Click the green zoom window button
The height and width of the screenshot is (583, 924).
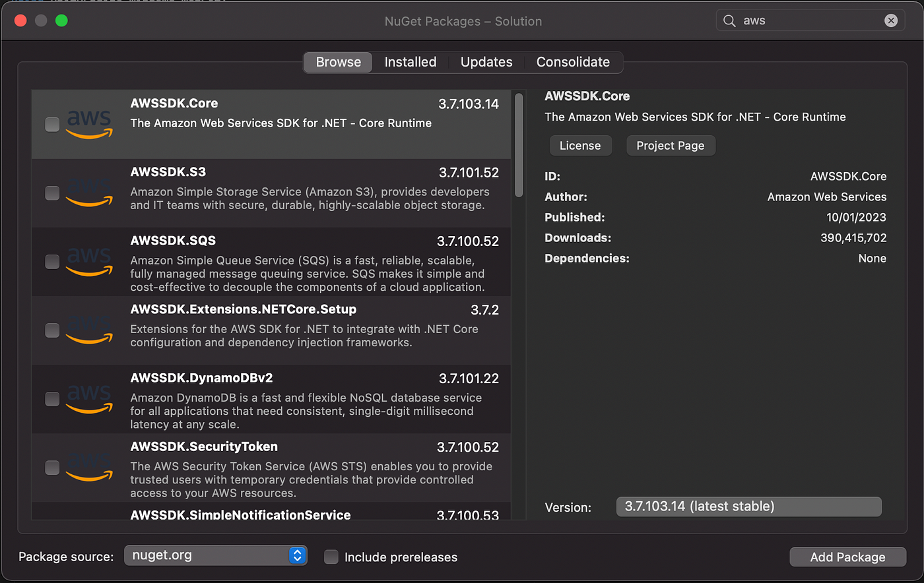[x=61, y=20]
